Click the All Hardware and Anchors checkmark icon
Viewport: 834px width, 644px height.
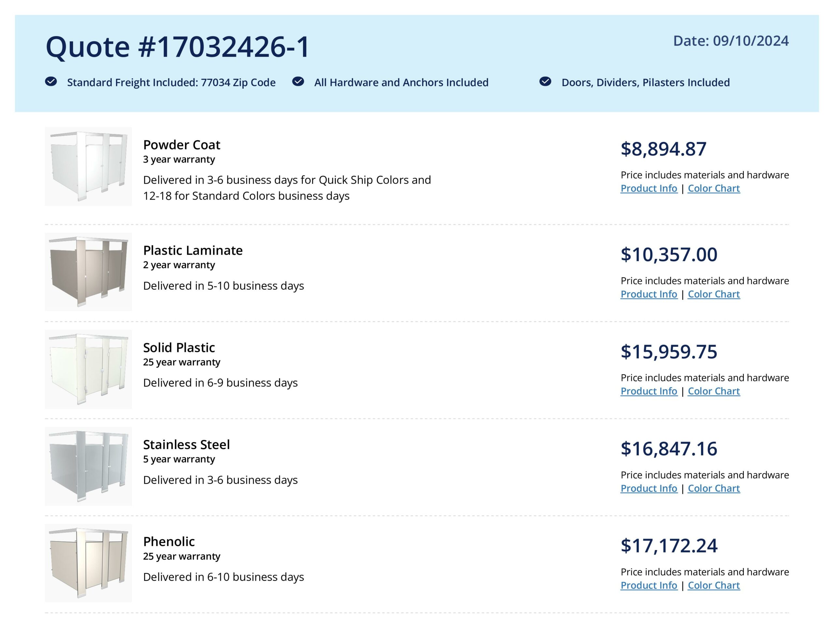pos(298,81)
